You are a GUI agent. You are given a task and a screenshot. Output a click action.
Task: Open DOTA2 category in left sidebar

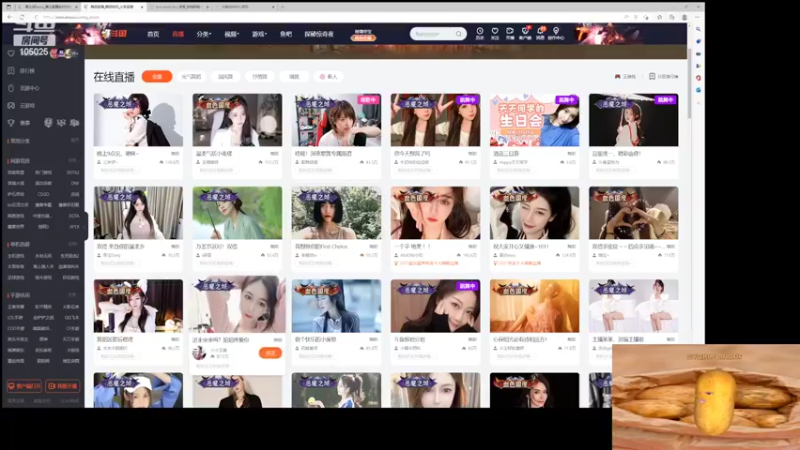point(72,172)
